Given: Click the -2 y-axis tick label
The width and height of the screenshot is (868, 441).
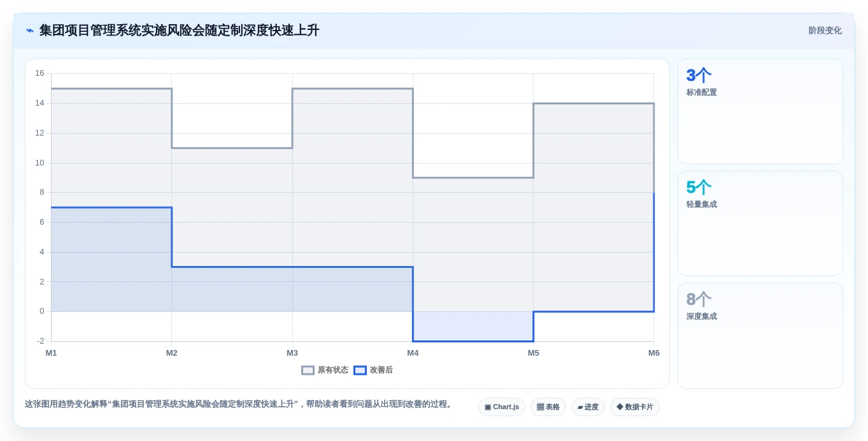Looking at the screenshot, I should coord(41,341).
